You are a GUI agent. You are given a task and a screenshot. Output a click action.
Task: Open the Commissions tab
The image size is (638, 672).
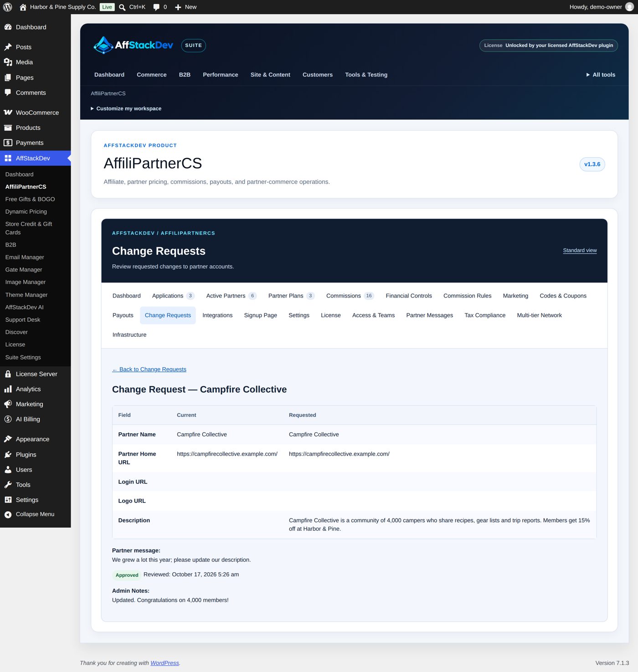[350, 296]
